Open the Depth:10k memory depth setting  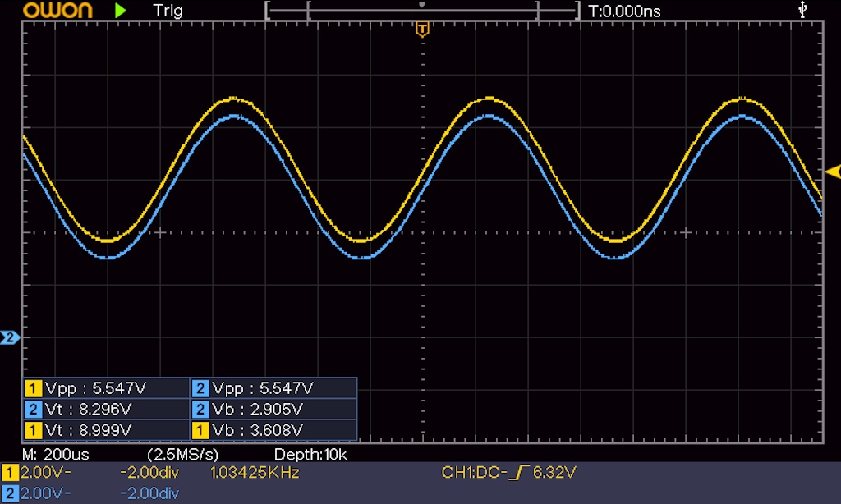pos(312,454)
